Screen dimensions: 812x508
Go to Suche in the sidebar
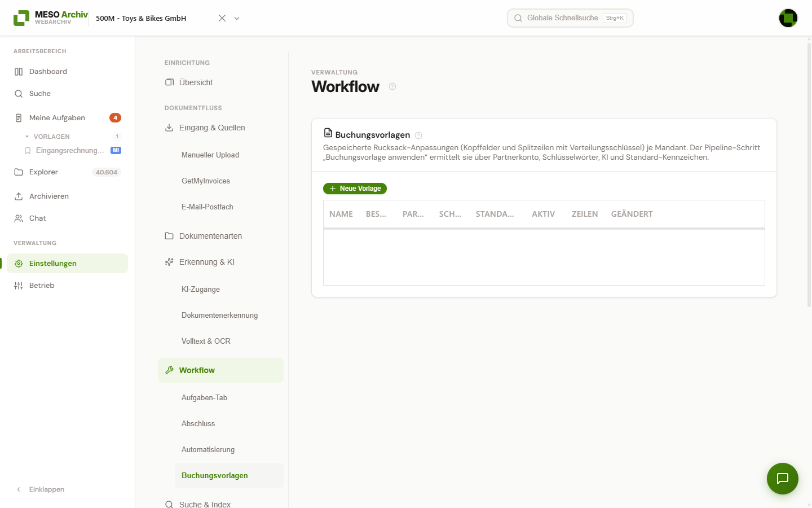point(68,94)
